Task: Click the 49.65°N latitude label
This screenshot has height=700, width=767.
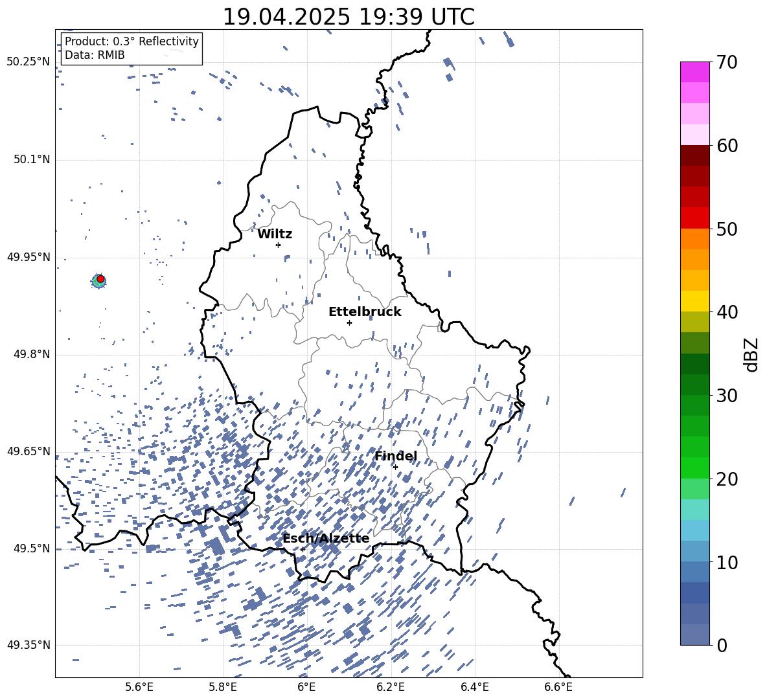Action: tap(29, 451)
